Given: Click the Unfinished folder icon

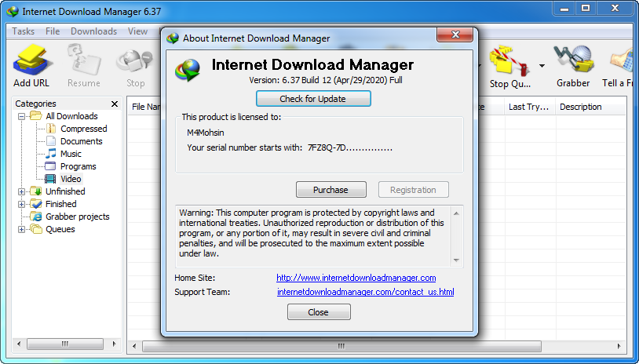Looking at the screenshot, I should coord(36,191).
